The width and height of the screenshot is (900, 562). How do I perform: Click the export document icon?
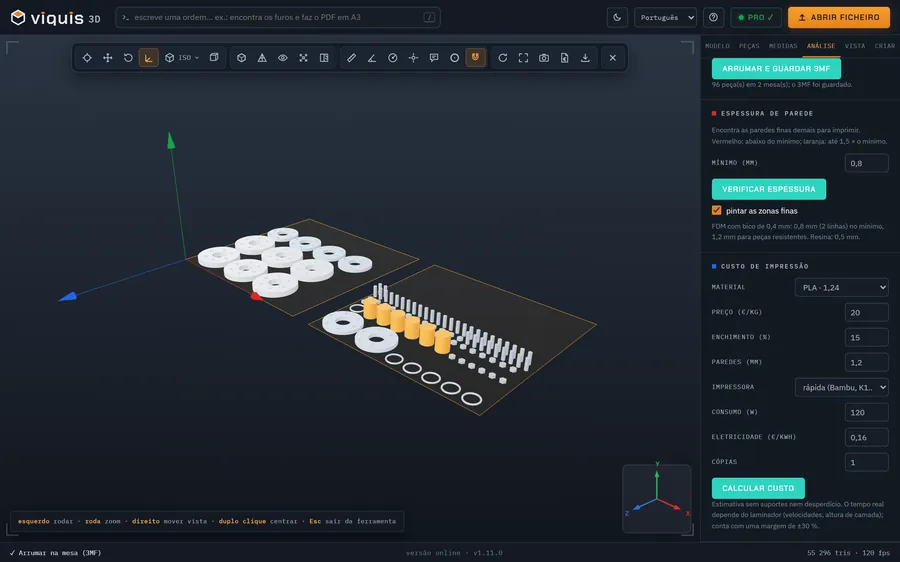(565, 57)
